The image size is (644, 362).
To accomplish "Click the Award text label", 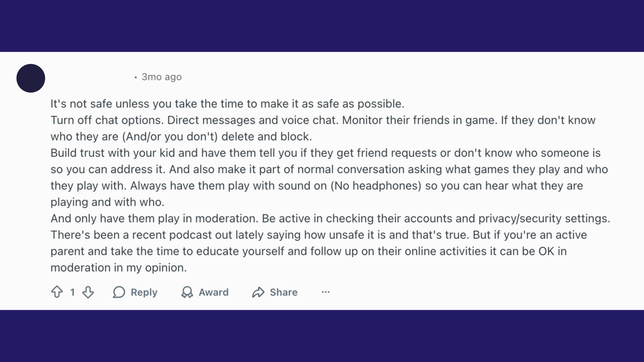I will point(214,292).
